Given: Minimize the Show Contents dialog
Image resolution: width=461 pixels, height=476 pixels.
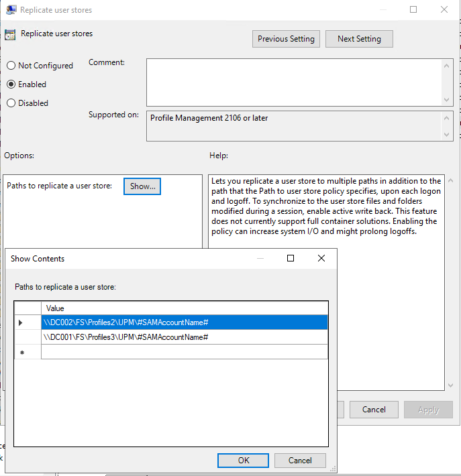Looking at the screenshot, I should coord(260,258).
